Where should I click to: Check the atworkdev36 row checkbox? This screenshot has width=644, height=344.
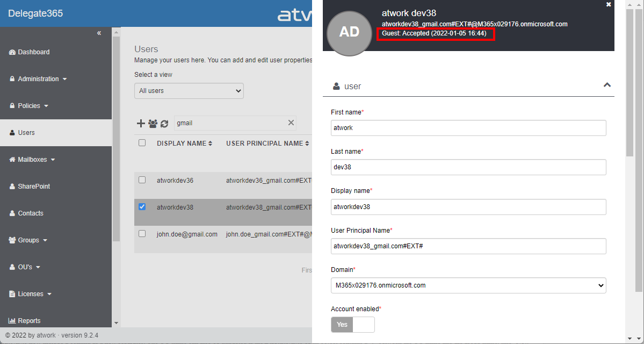point(142,180)
